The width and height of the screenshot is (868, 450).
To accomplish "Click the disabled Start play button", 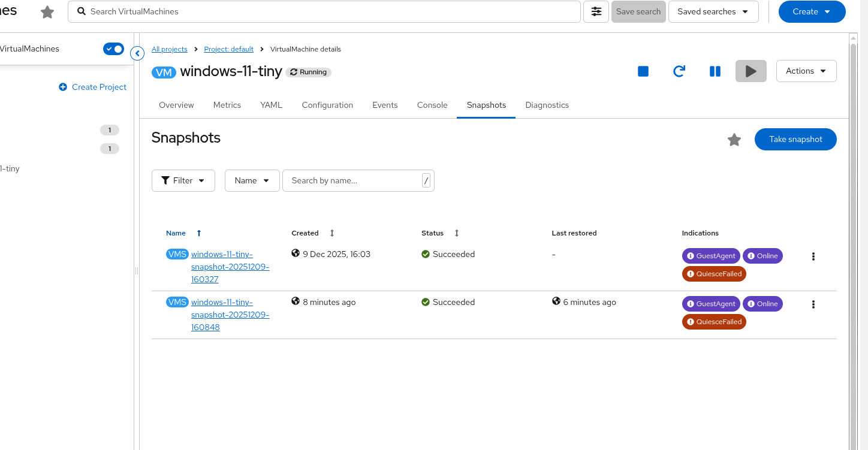I will pos(751,71).
